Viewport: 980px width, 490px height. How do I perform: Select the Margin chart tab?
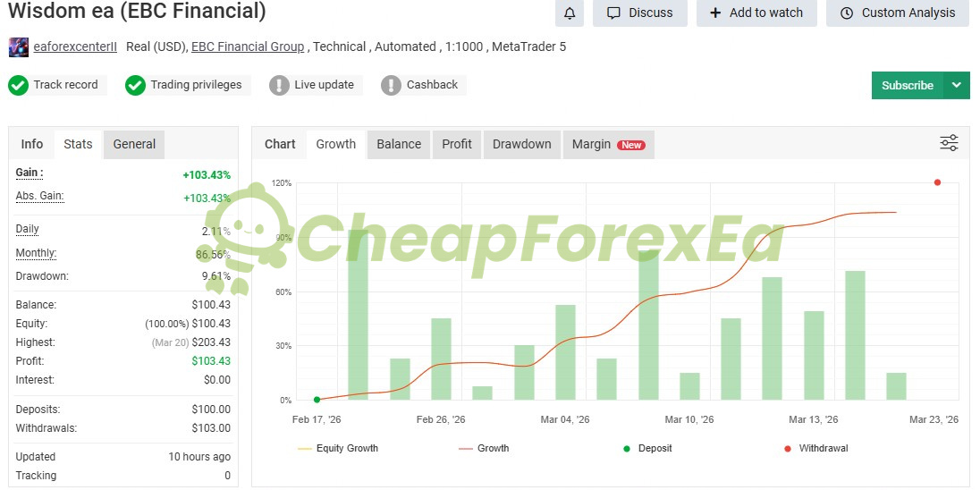coord(609,144)
